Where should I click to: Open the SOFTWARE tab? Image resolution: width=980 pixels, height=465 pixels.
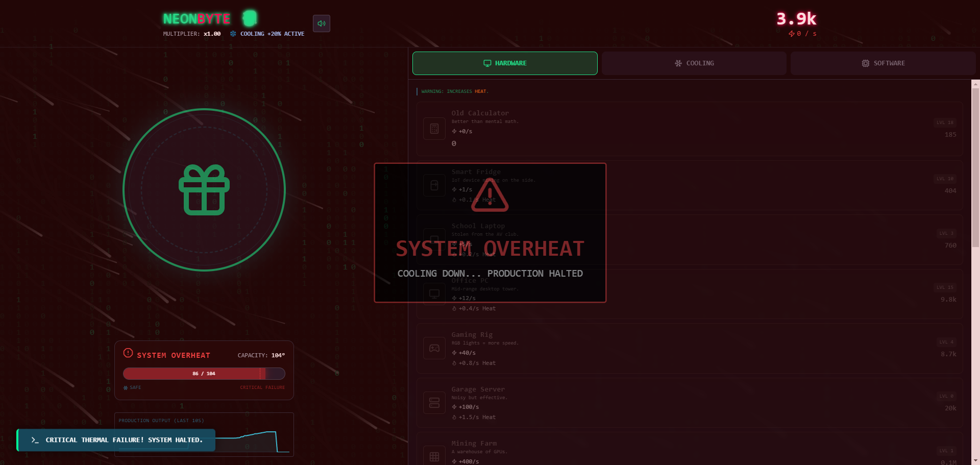[x=883, y=63]
